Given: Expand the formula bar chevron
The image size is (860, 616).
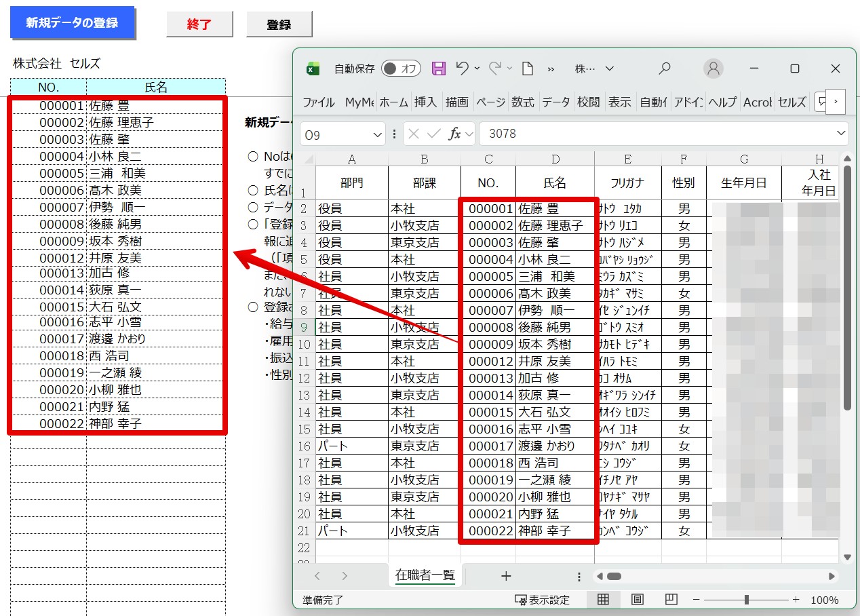Looking at the screenshot, I should tap(842, 134).
